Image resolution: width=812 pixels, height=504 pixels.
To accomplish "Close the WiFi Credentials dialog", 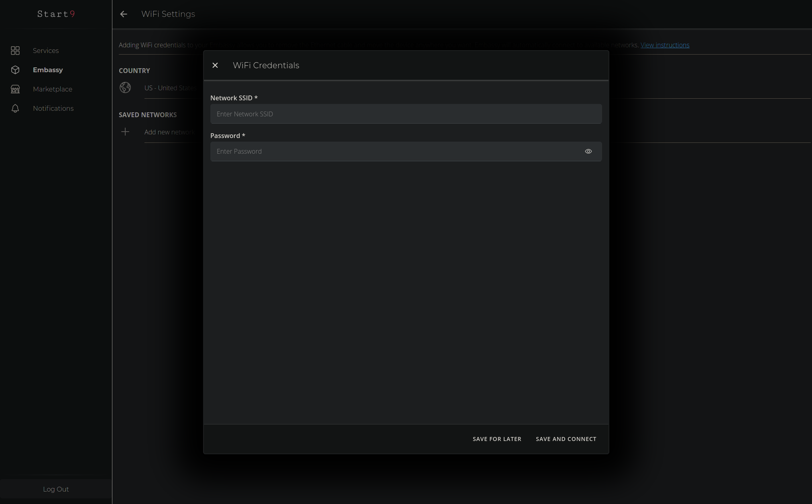I will (x=215, y=65).
